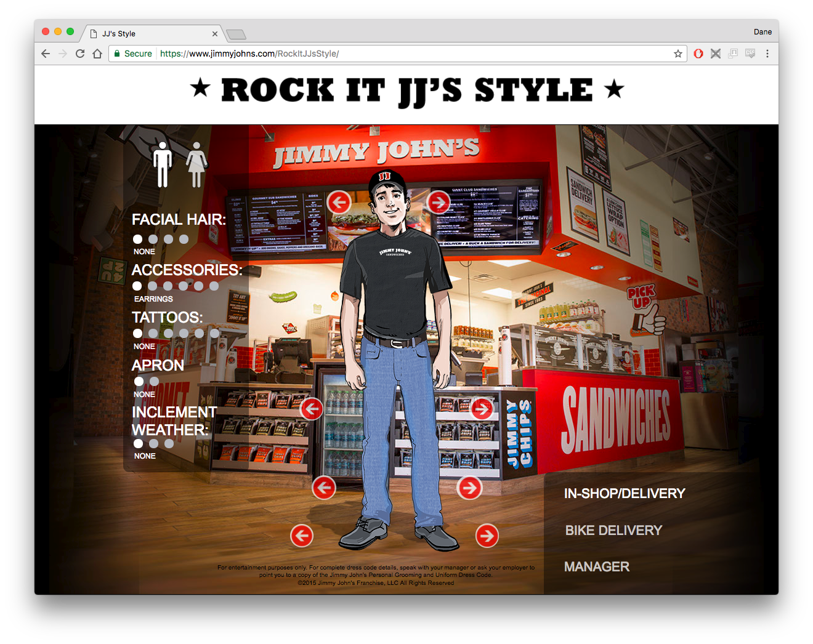Open the browser home page icon

(97, 54)
